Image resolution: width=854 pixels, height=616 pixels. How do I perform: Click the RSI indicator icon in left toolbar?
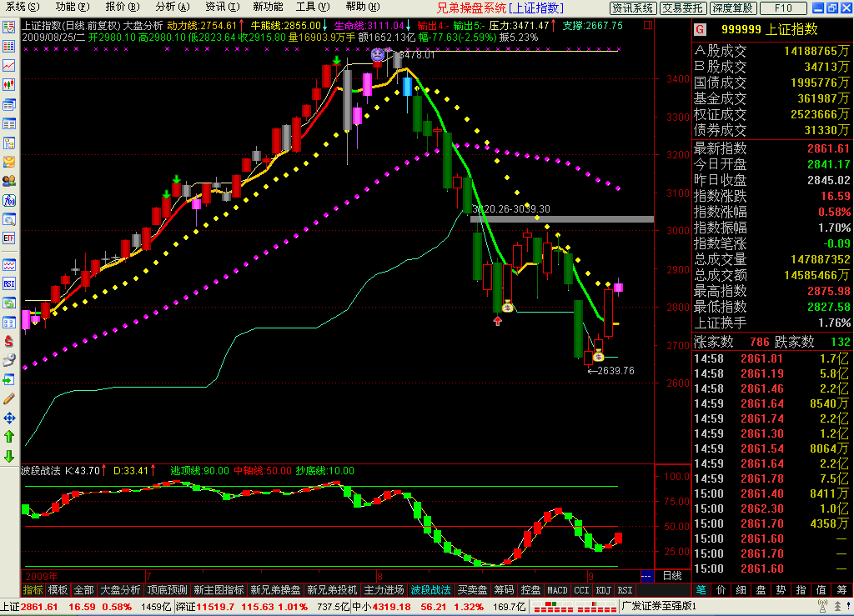8,283
